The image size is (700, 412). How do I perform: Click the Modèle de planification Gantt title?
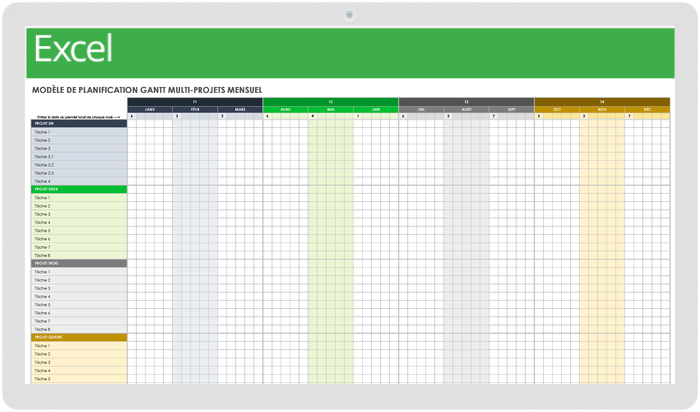point(147,90)
